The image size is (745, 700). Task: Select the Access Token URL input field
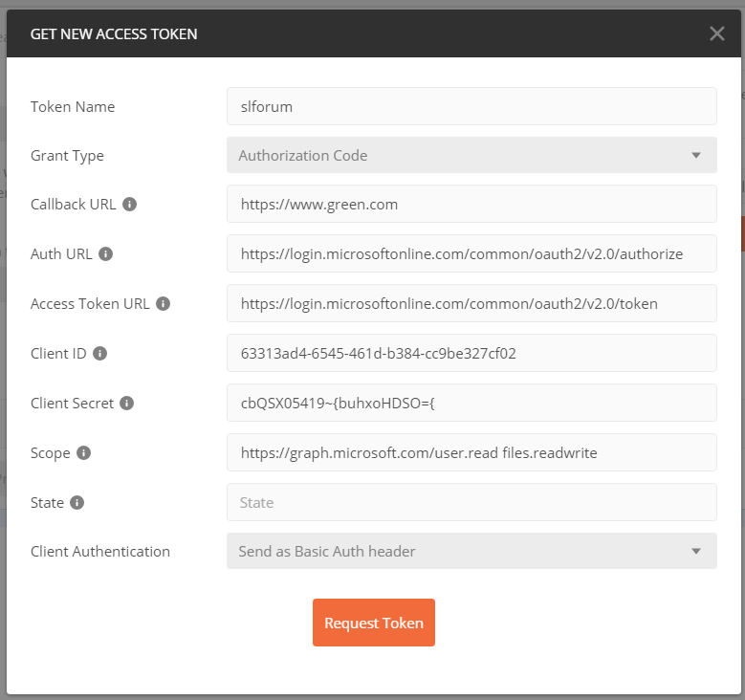[471, 303]
